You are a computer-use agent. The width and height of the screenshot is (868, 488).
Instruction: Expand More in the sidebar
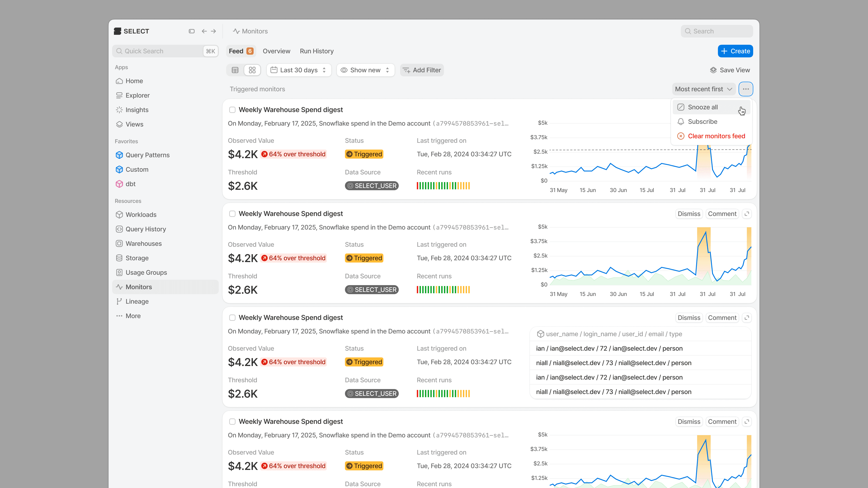(x=165, y=316)
